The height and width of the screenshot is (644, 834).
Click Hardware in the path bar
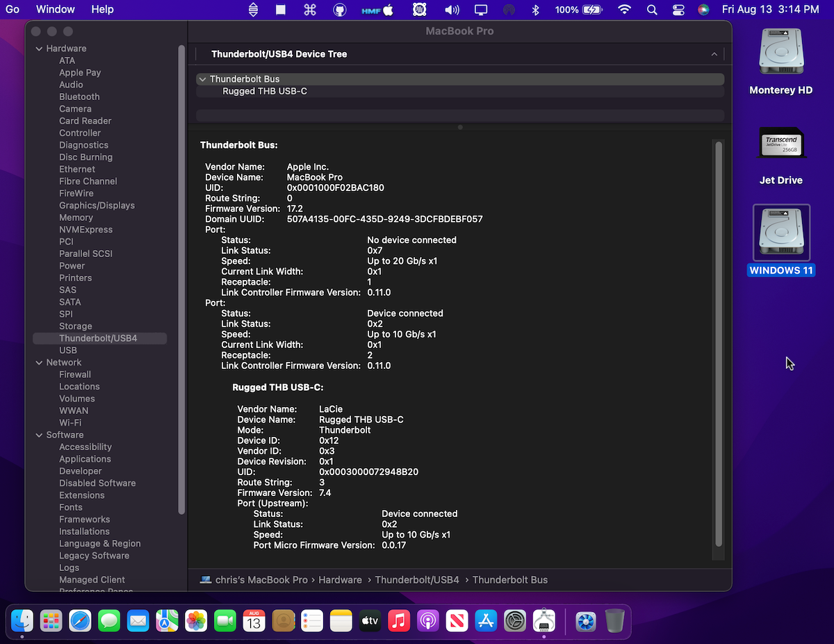click(x=340, y=579)
